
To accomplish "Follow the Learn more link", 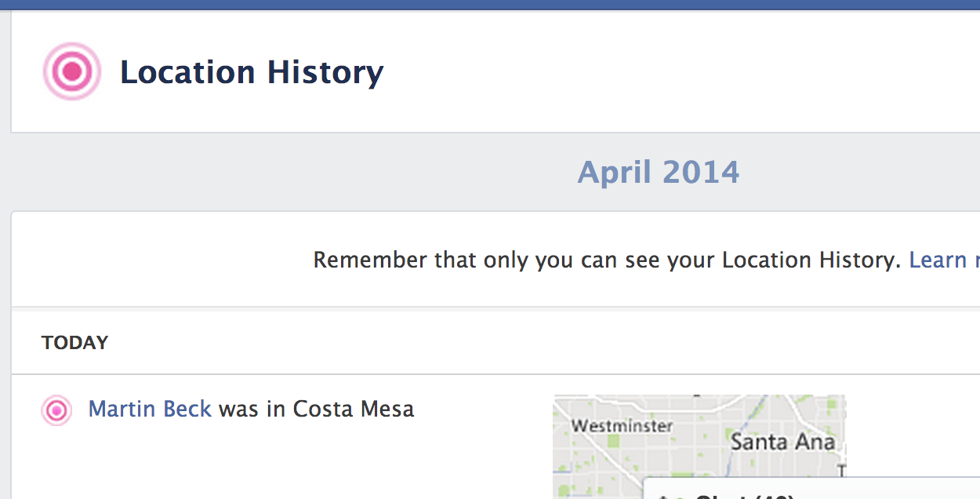I will (944, 260).
